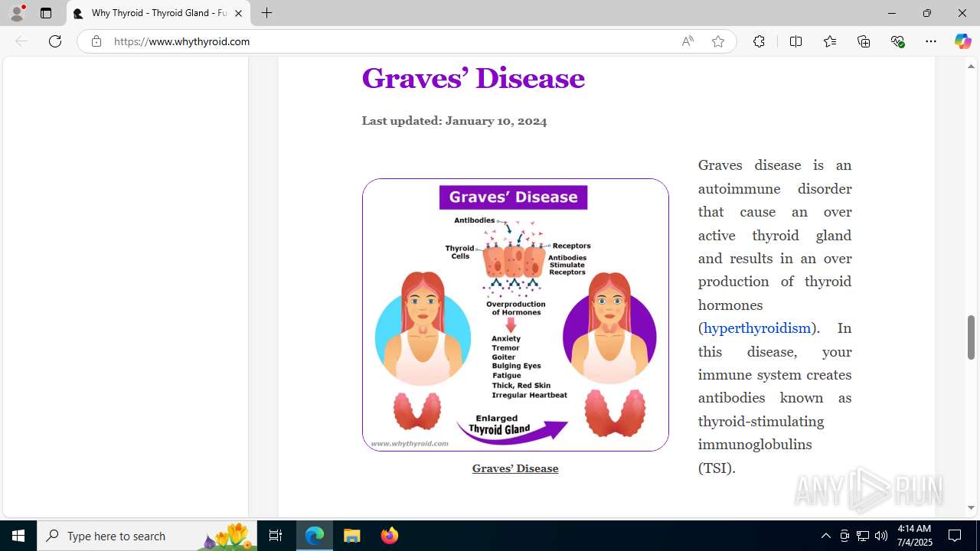Launch Firefox from the taskbar
The height and width of the screenshot is (551, 980).
(389, 536)
